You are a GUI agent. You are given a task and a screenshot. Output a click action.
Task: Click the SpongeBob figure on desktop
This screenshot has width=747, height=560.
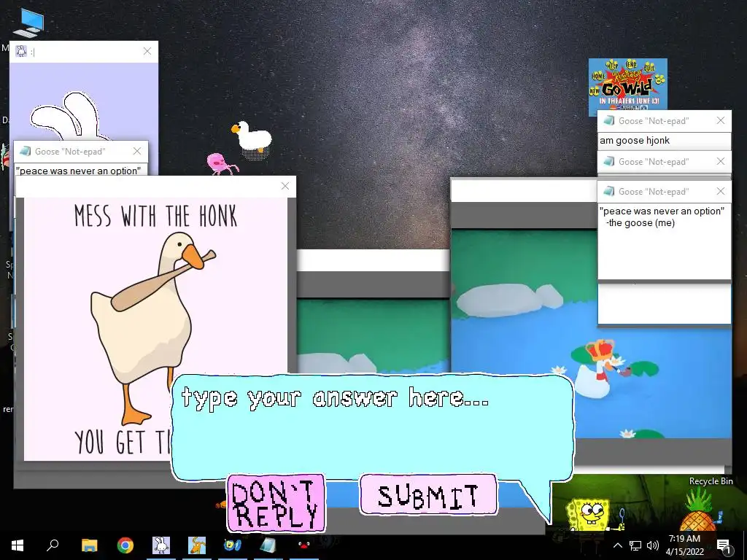point(589,515)
